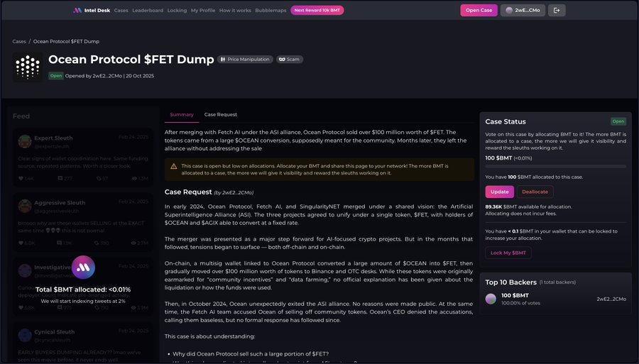
Task: Click Expert Sleuth's avatar in feed
Action: (x=25, y=140)
